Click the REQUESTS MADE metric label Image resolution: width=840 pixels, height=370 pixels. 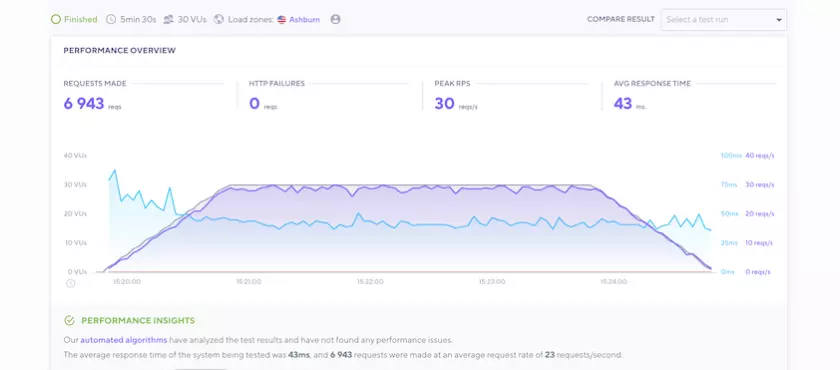[95, 84]
